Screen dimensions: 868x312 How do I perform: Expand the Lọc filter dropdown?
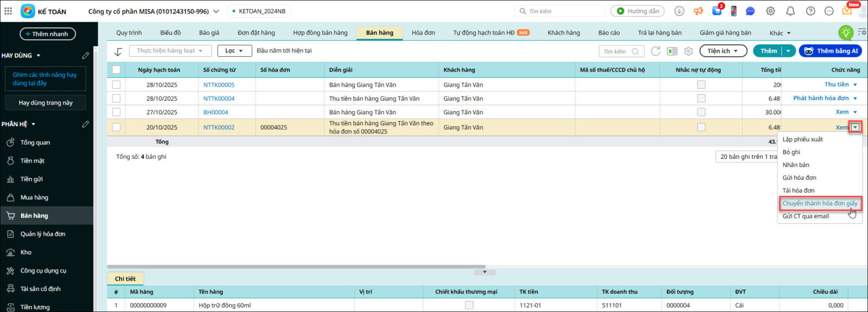[234, 51]
